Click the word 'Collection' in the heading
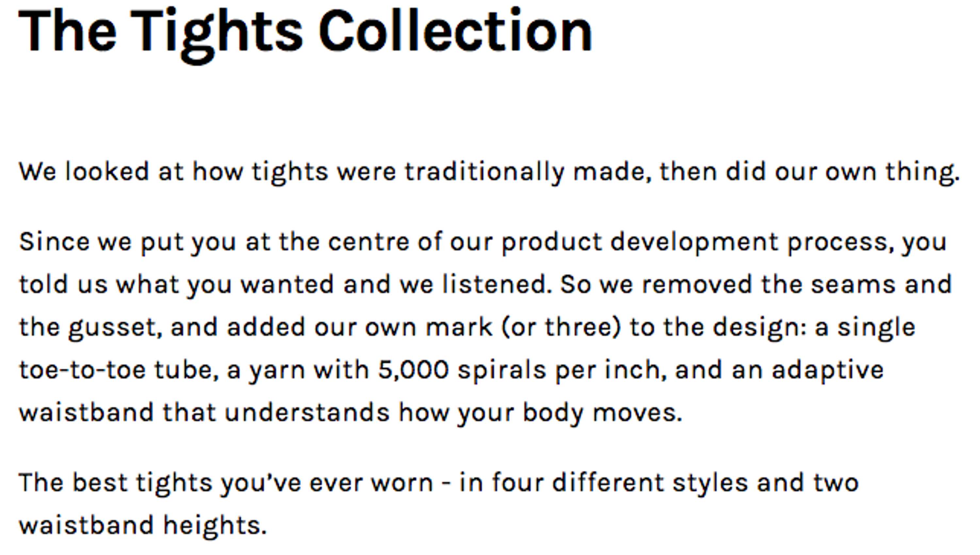The height and width of the screenshot is (555, 980). click(x=455, y=30)
